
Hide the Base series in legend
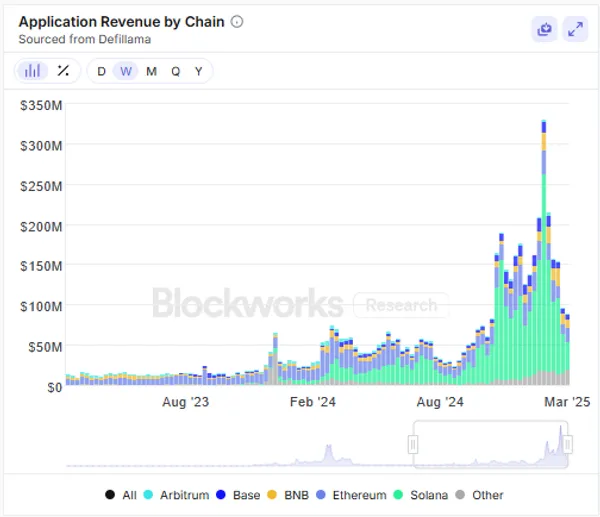[x=238, y=495]
